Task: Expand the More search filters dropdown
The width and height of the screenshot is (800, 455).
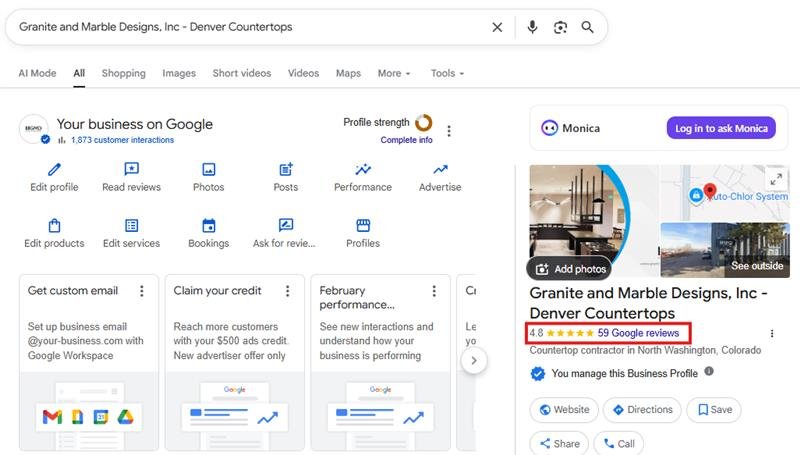Action: pos(394,73)
